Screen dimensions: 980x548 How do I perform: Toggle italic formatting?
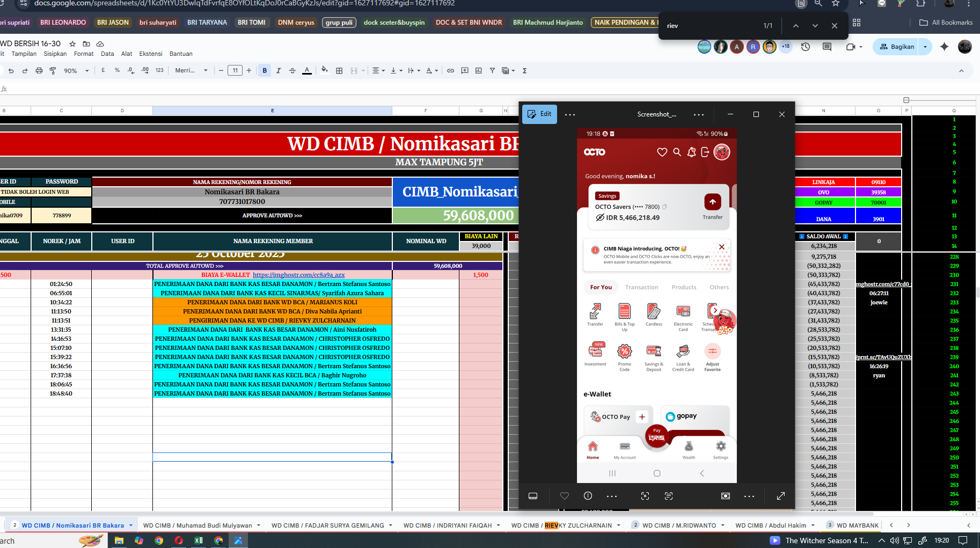tap(279, 70)
